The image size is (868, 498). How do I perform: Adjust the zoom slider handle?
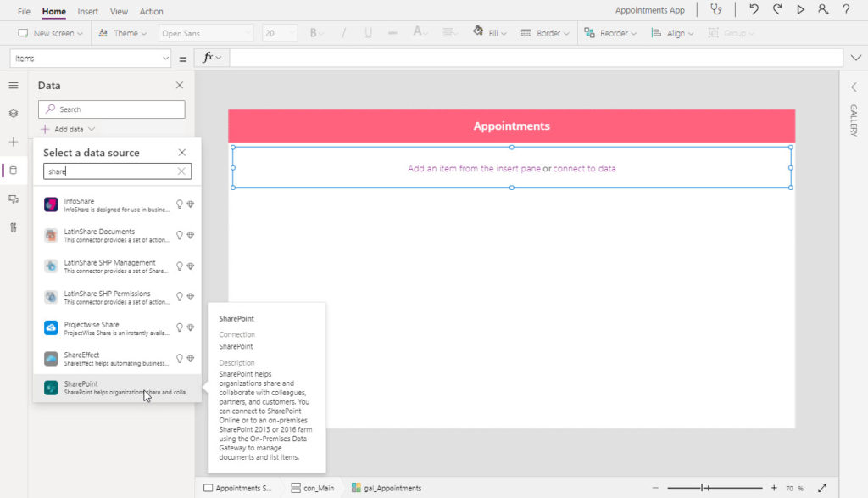coord(702,488)
